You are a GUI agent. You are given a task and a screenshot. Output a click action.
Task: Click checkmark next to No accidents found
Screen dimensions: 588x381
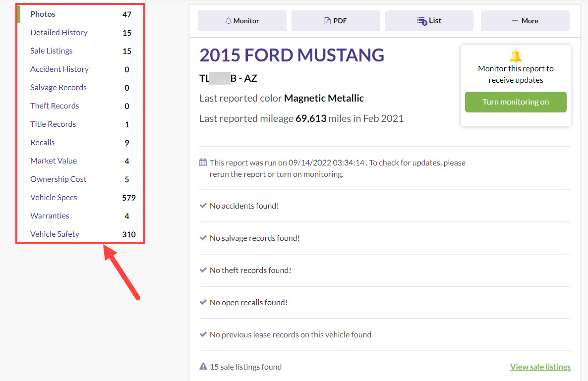point(203,205)
